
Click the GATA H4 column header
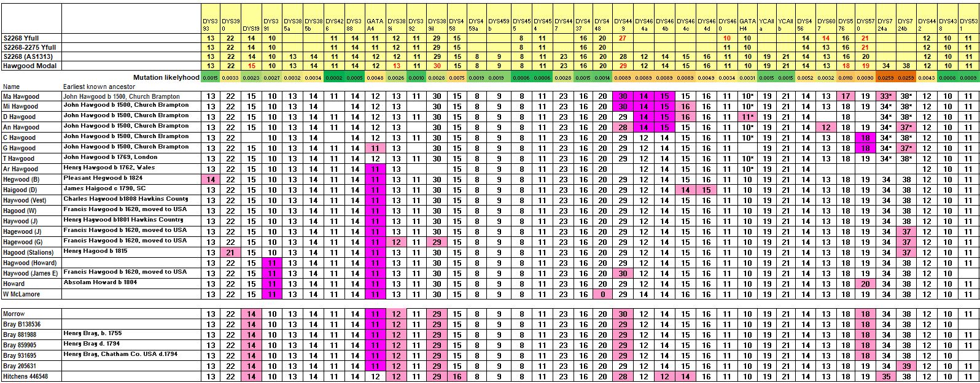(747, 25)
